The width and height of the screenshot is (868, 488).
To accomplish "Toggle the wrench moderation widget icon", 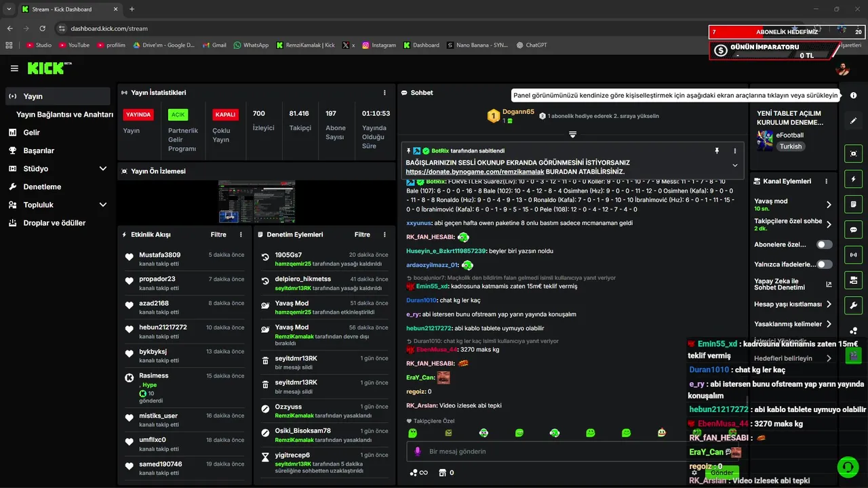I will pyautogui.click(x=853, y=305).
